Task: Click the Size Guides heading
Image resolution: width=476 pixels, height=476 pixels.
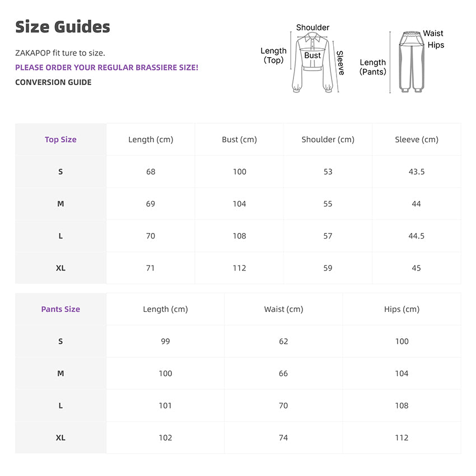Action: (x=63, y=27)
